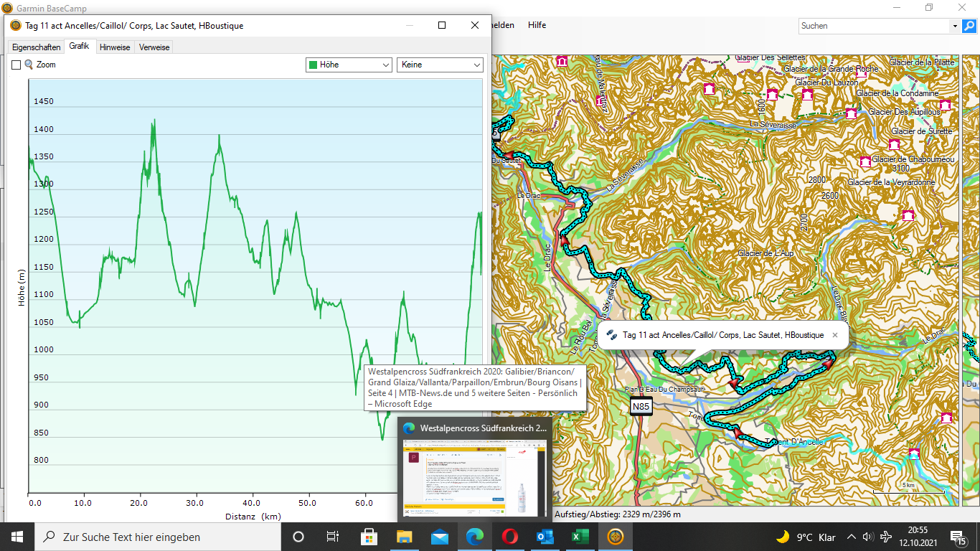Click the moon weather icon in taskbar
980x551 pixels.
click(x=783, y=537)
